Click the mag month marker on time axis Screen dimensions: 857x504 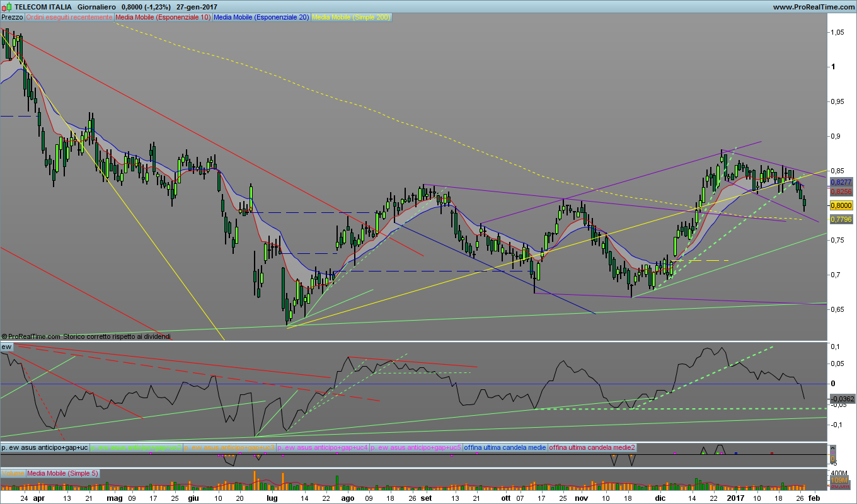pyautogui.click(x=114, y=498)
